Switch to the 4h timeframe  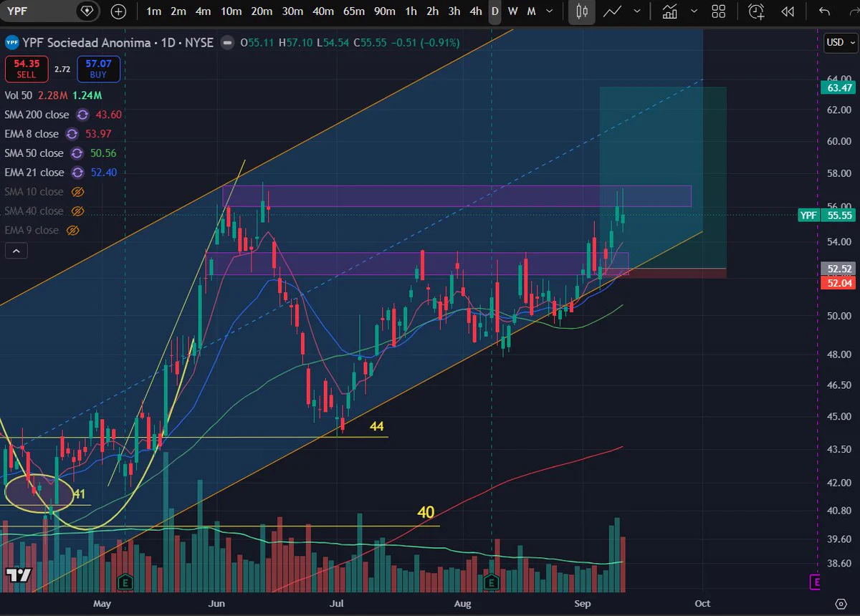(476, 11)
